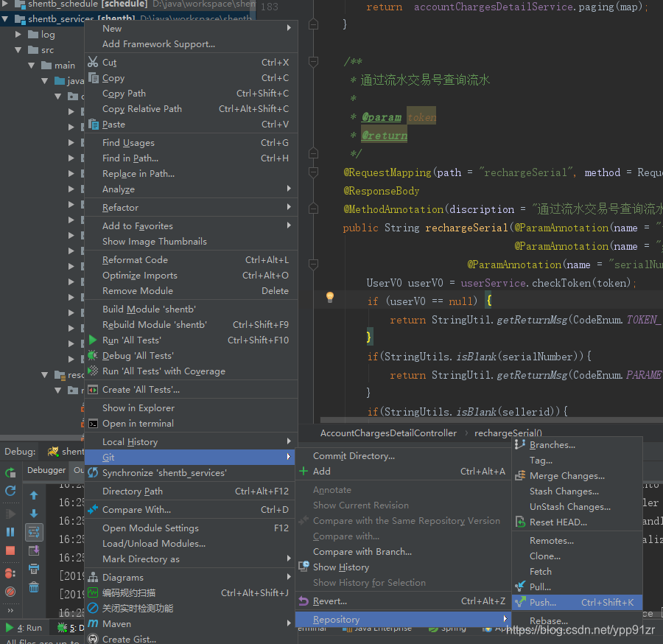Click the Maven 'm' icon
Viewport: 663px width, 644px height.
pyautogui.click(x=93, y=623)
